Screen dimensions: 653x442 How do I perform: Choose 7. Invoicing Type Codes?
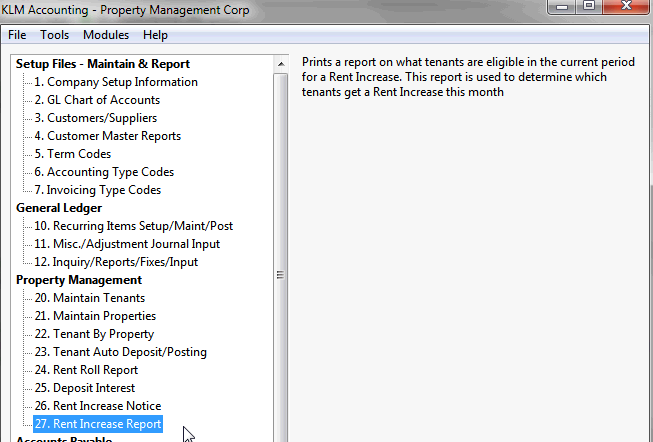(97, 190)
